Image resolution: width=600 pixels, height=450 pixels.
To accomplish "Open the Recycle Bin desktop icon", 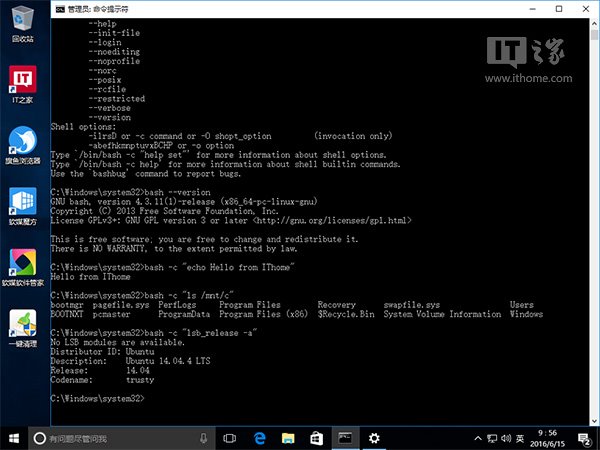I will (x=23, y=23).
